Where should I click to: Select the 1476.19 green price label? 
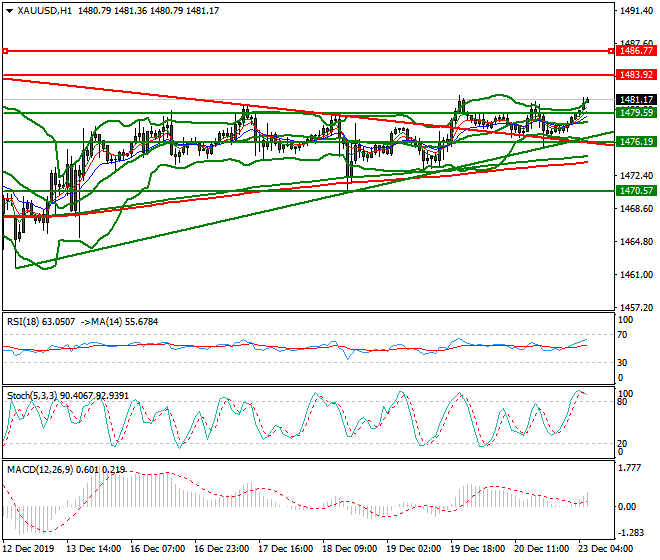pos(636,141)
